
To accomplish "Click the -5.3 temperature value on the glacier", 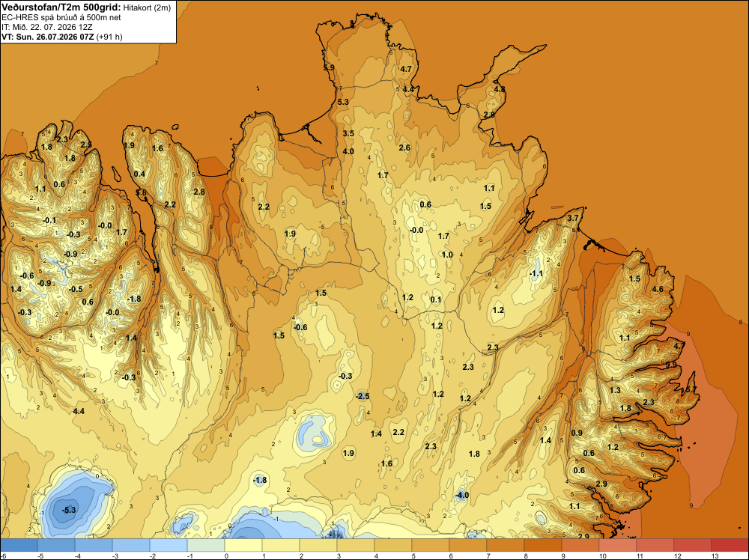I will pos(69,510).
